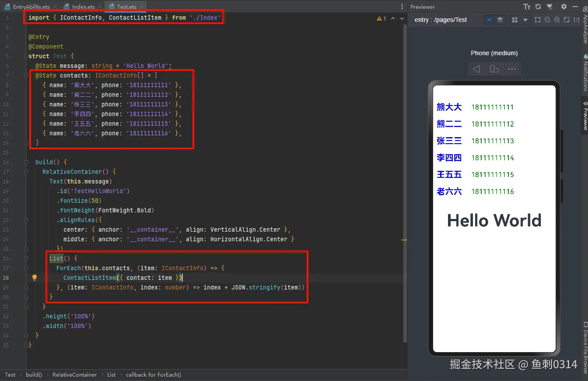Toggle the Previewer side tab
Screen dimensions: 588x381
585,116
